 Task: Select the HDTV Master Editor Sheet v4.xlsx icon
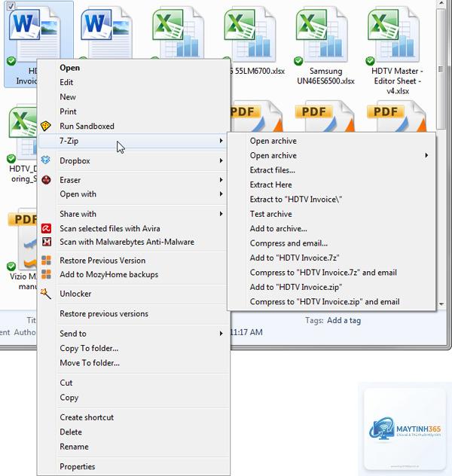point(393,35)
